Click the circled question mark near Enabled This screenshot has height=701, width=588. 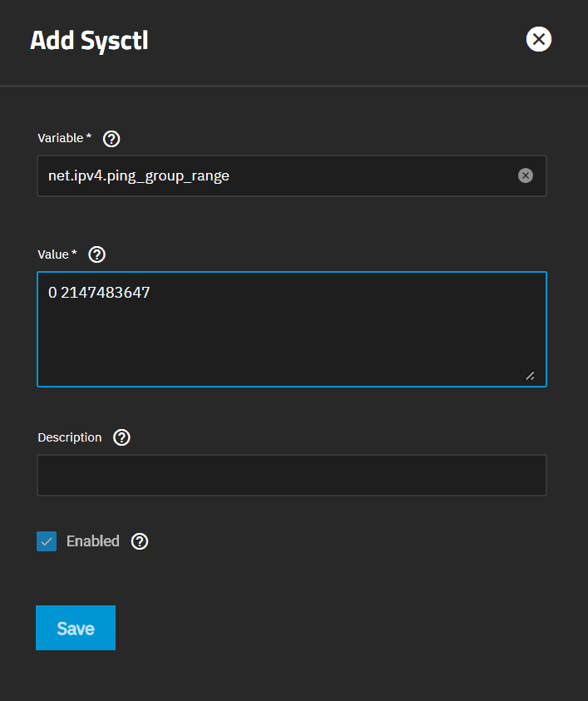pos(139,541)
